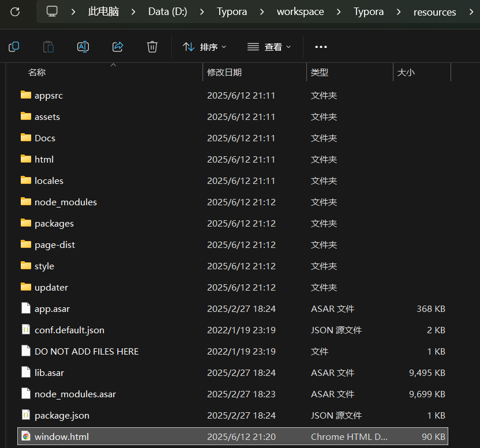Viewport: 480px width, 448px height.
Task: Open the three-dot more options menu
Action: [x=321, y=47]
